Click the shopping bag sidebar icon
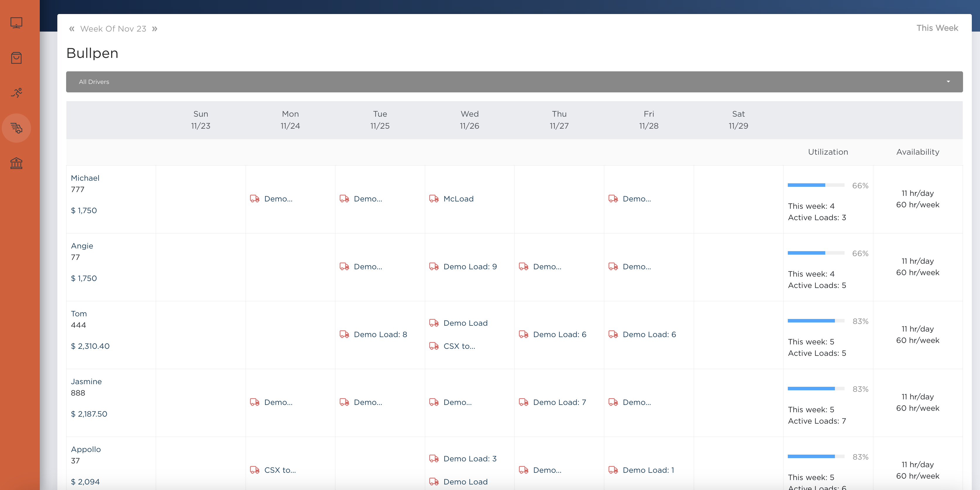This screenshot has width=980, height=490. coord(16,58)
